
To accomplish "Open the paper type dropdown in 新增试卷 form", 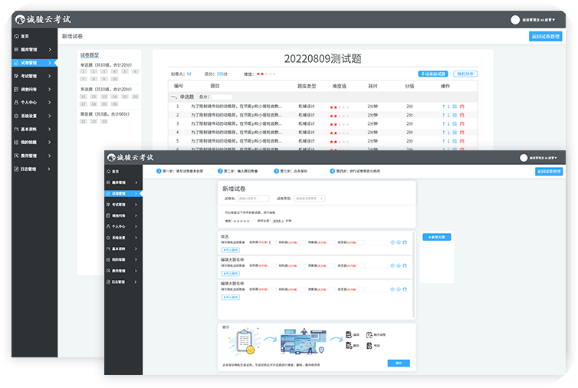I will click(309, 199).
